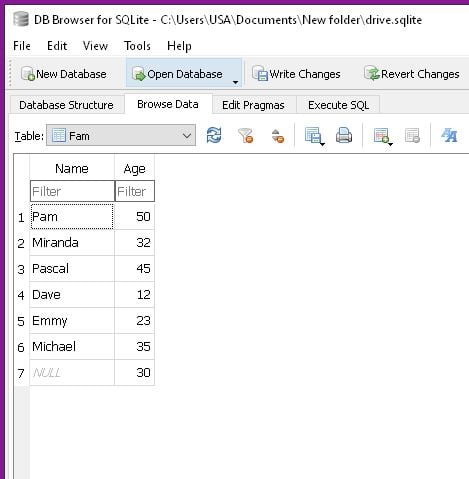469x479 pixels.
Task: Click the Write Changes button
Action: tap(296, 74)
